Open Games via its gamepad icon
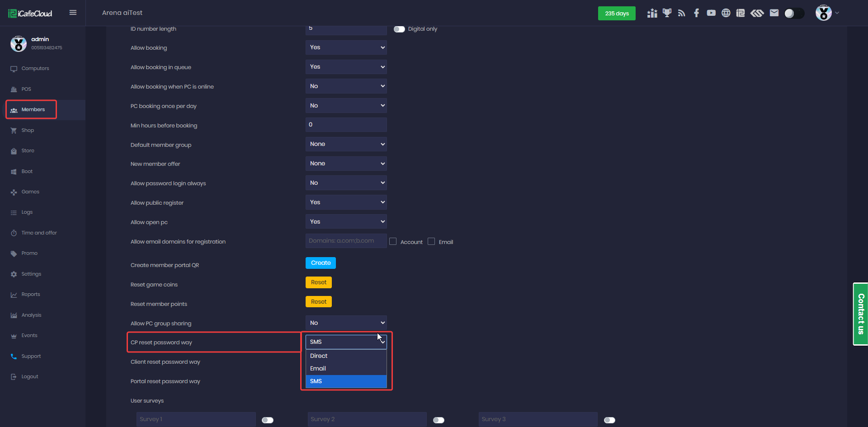This screenshot has height=427, width=868. 14,192
